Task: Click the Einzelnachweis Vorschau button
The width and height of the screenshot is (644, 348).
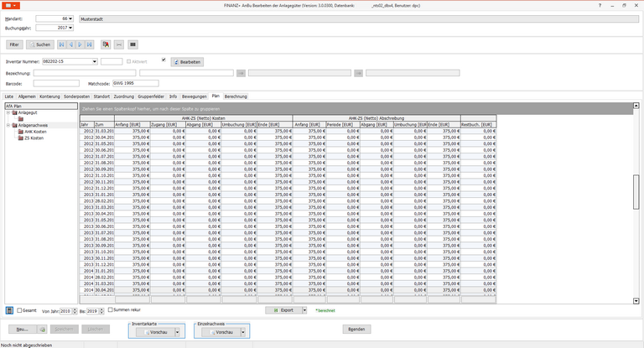Action: click(x=221, y=332)
